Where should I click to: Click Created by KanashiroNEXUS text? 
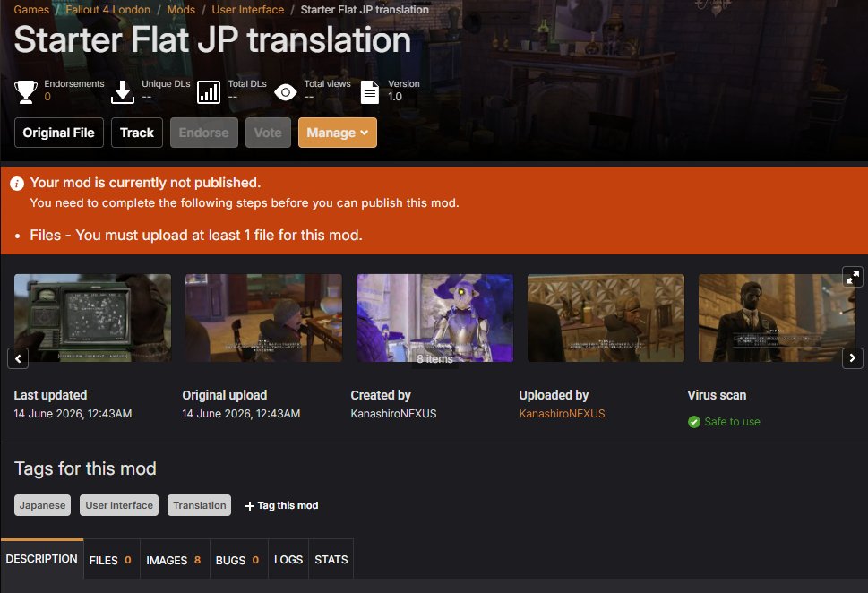[x=393, y=414]
